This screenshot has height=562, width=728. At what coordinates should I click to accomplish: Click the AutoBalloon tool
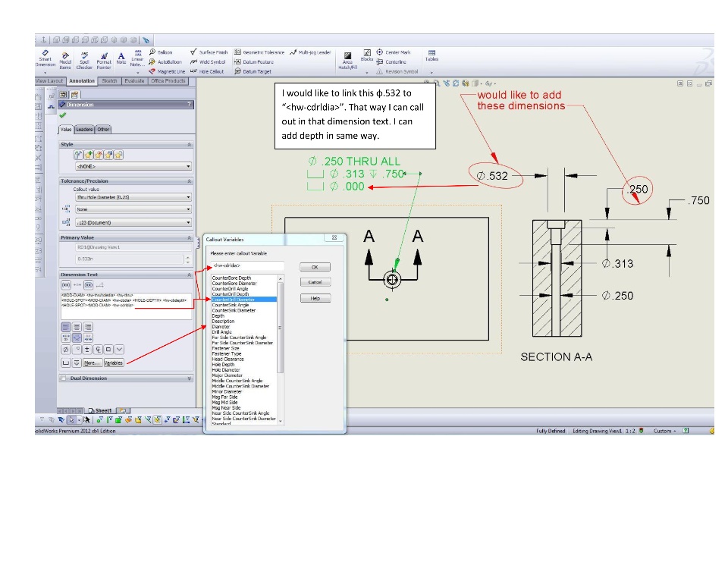tap(165, 61)
